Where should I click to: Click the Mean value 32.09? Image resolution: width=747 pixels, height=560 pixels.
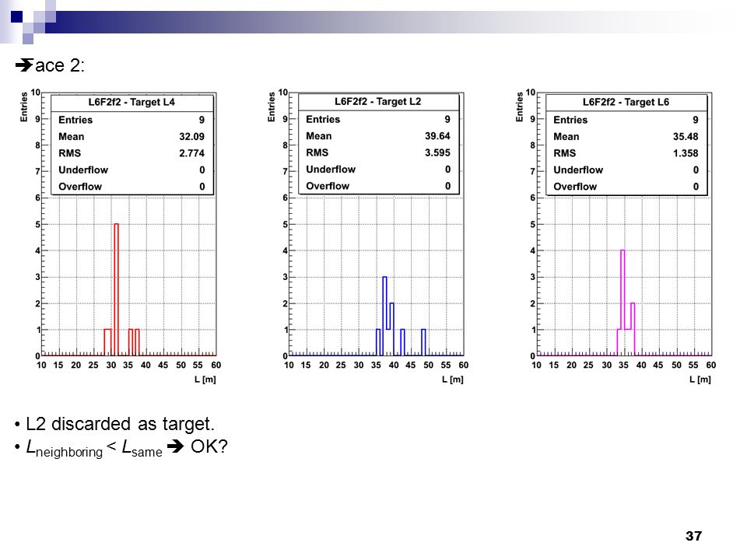pos(191,137)
